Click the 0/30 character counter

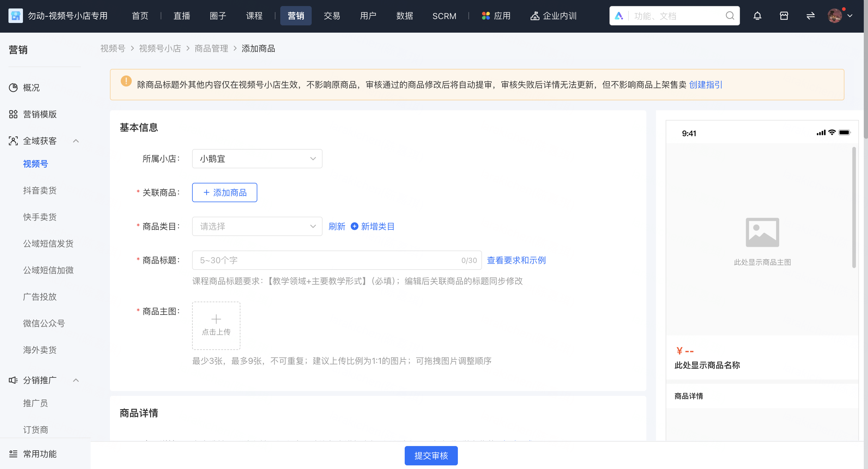click(x=469, y=260)
